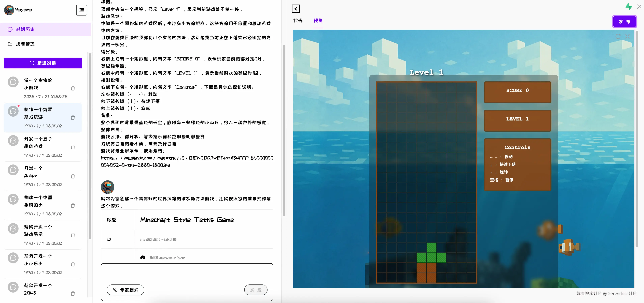The image size is (644, 303).
Task: Start a 新建对话 new conversation
Action: pyautogui.click(x=43, y=63)
